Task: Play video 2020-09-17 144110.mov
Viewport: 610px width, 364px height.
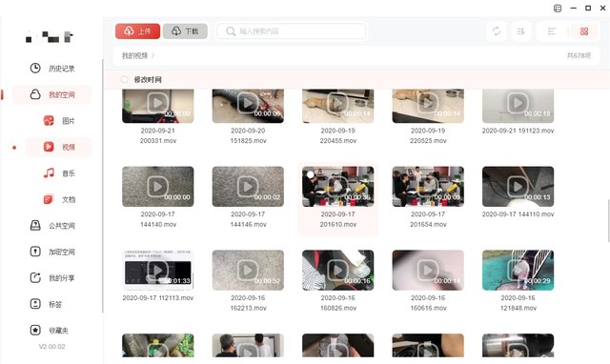Action: point(518,186)
